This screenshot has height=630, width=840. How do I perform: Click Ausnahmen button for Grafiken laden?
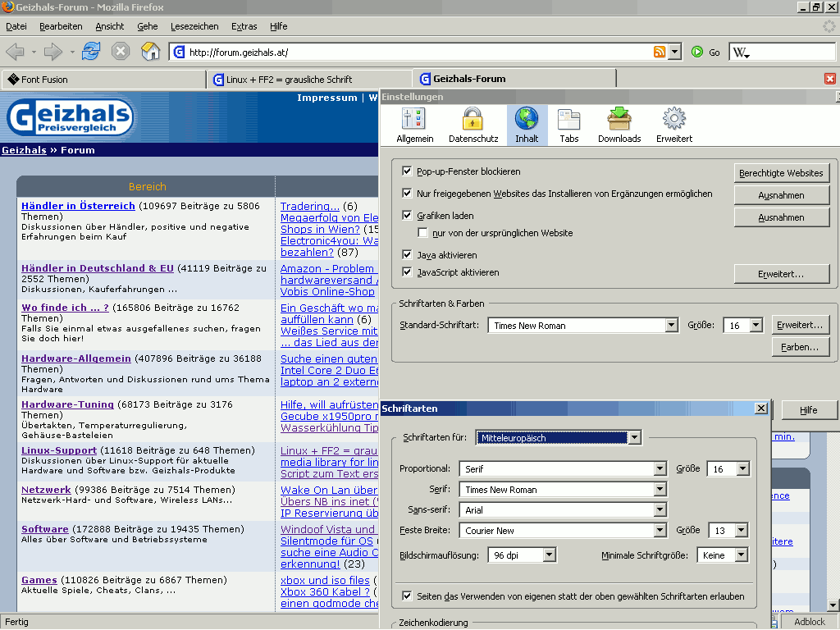point(781,217)
